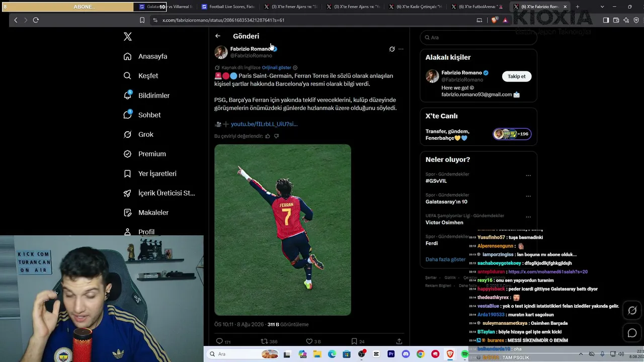Click the back arrow next to Gönderi
The height and width of the screenshot is (362, 644).
tap(217, 36)
